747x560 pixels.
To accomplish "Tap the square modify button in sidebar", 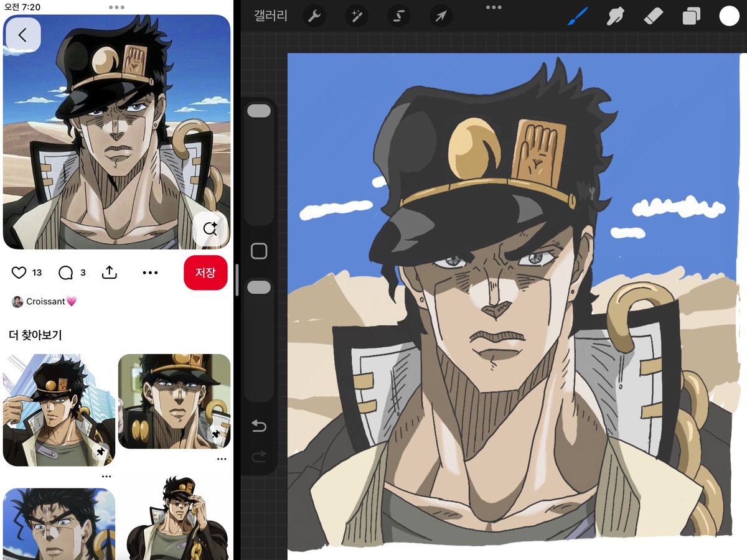I will tap(259, 251).
